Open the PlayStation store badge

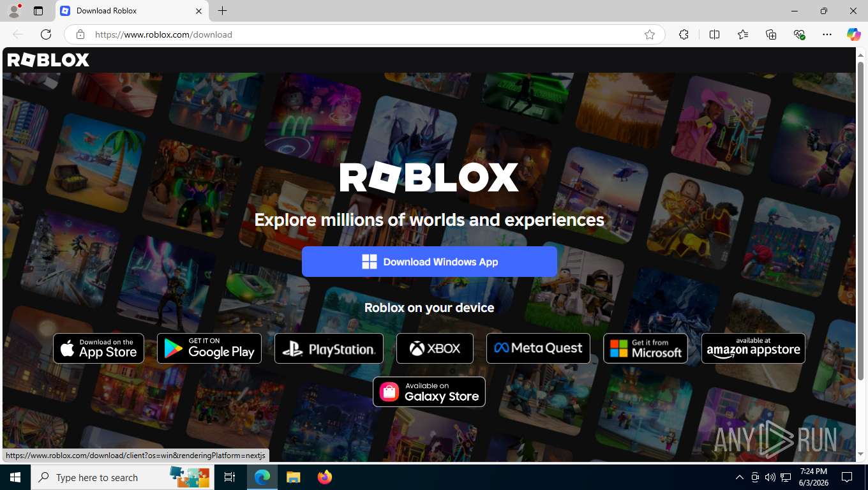tap(329, 348)
